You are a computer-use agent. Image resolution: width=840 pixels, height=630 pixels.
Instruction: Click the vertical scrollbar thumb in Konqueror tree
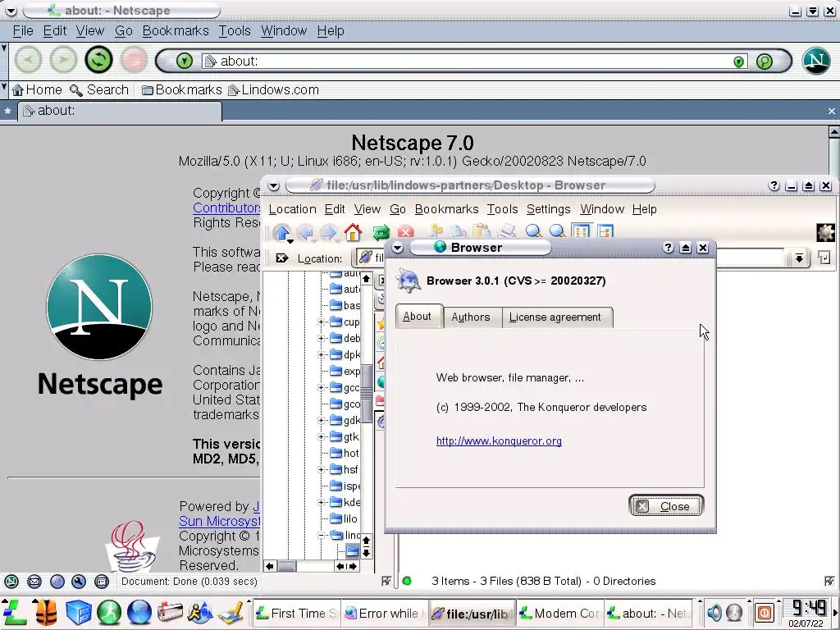click(367, 393)
